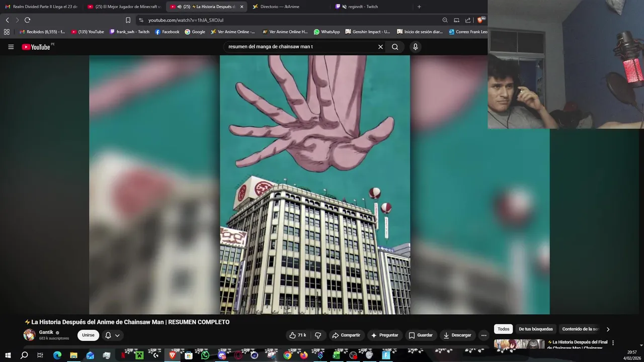
Task: Open WhatsApp bookmark
Action: pos(327,32)
